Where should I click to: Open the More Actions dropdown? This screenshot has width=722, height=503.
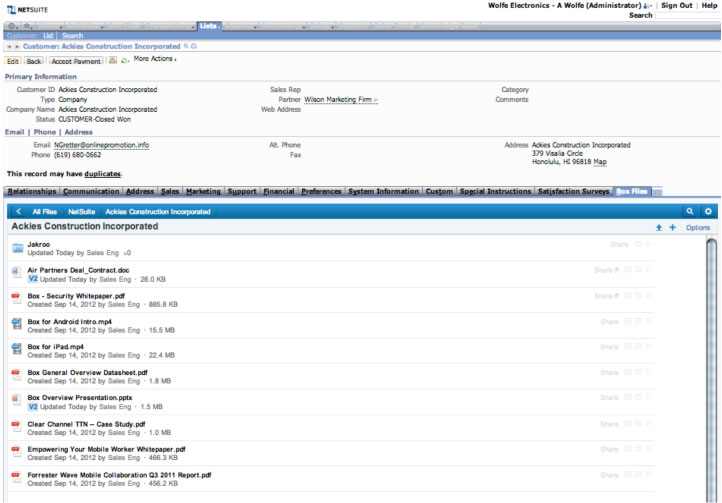[155, 59]
